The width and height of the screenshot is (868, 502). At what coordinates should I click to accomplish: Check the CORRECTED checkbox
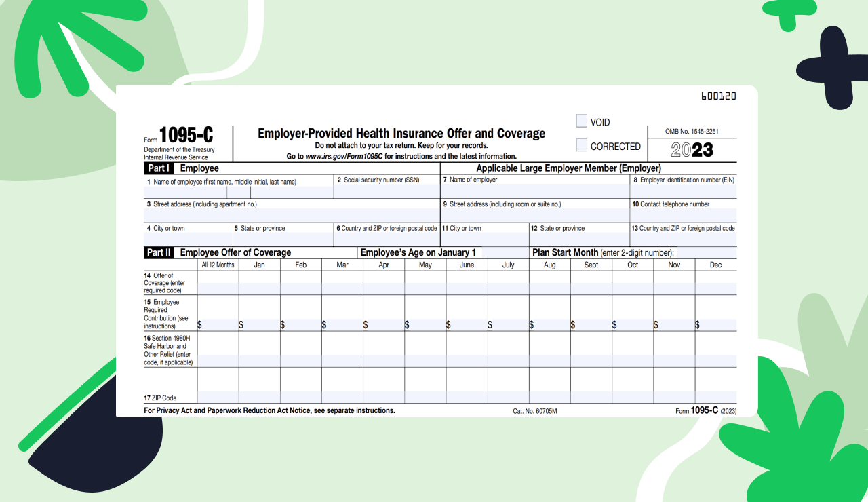[581, 145]
